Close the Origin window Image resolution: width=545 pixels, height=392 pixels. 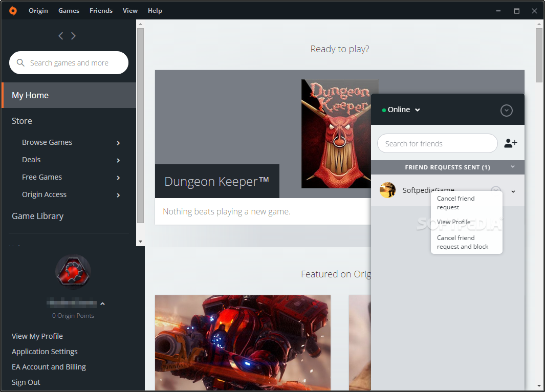534,11
